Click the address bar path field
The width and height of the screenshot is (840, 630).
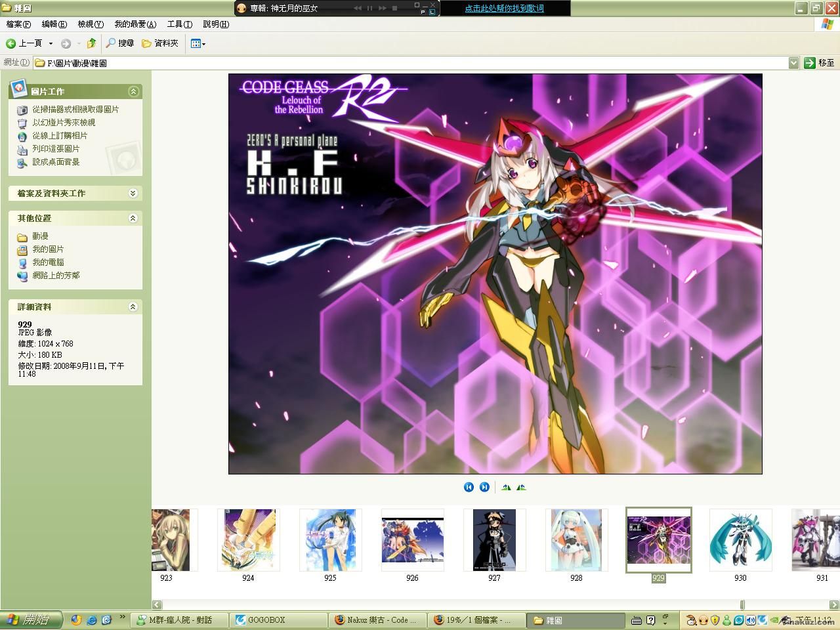click(411, 63)
